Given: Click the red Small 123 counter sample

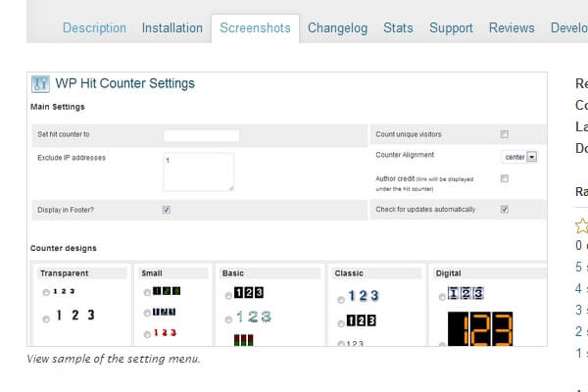Looking at the screenshot, I should click(167, 333).
